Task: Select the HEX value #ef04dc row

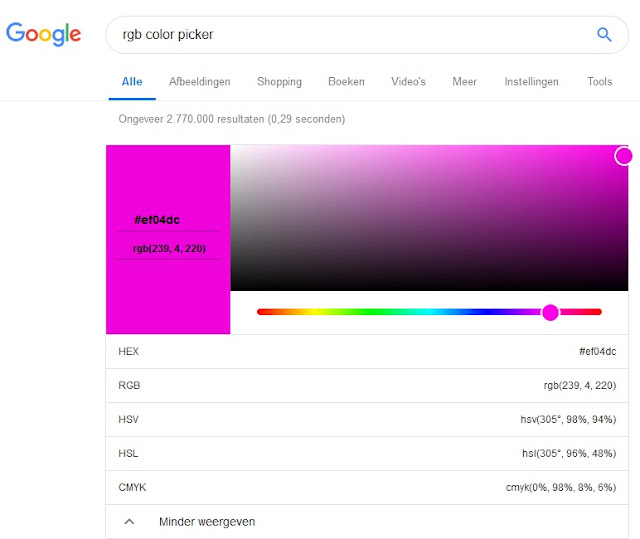Action: (x=367, y=352)
